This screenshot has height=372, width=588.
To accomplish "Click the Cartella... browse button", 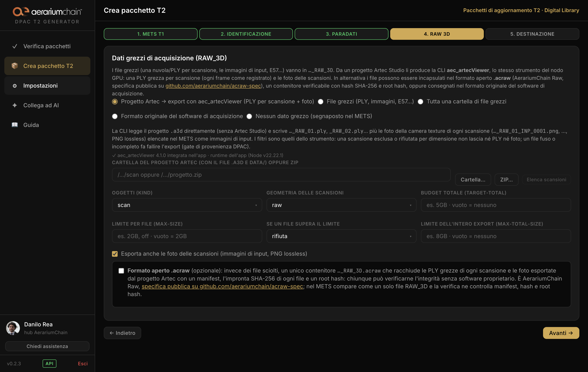I will [x=473, y=180].
